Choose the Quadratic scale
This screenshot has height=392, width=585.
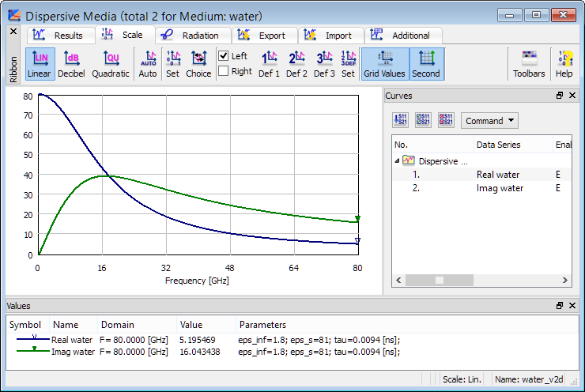tap(111, 64)
